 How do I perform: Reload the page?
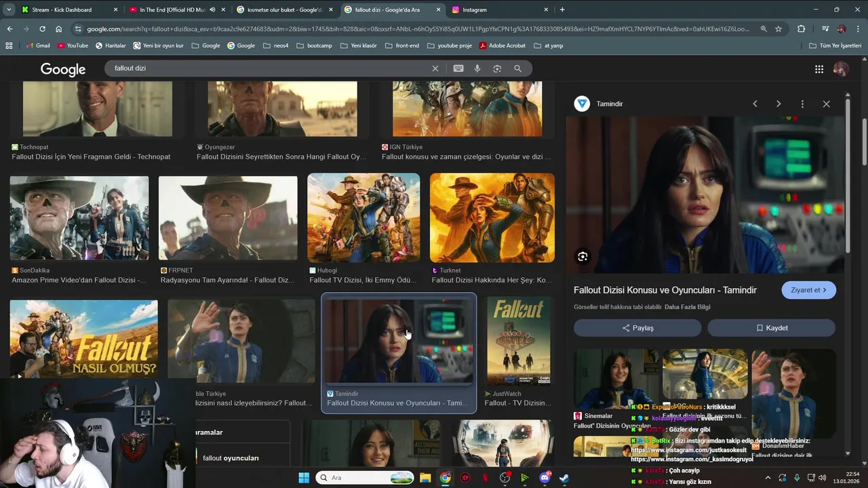pos(42,29)
